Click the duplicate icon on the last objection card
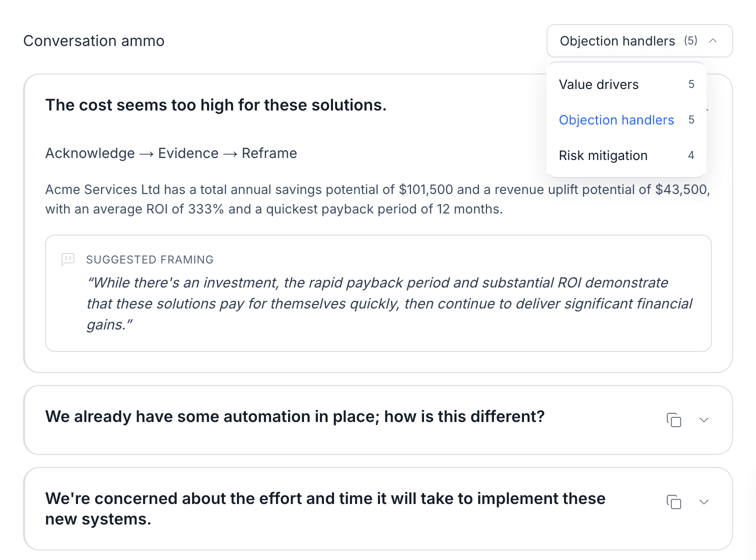 point(674,502)
